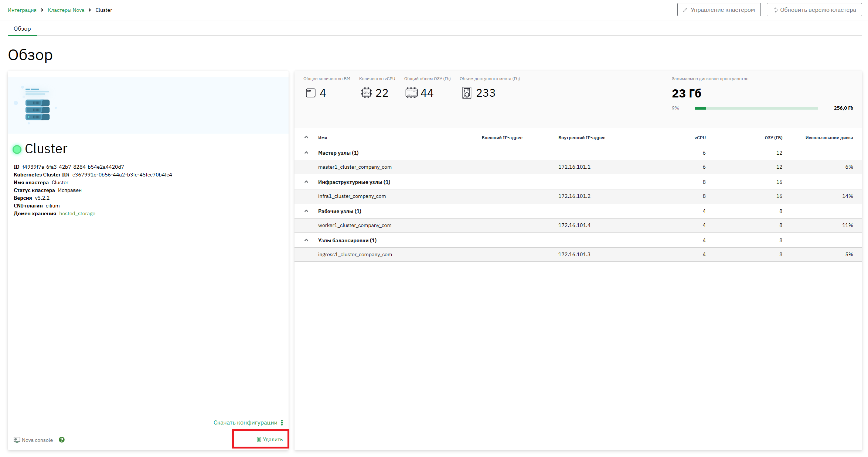The width and height of the screenshot is (868, 457).
Task: Click the VM icon beside 4
Action: pyautogui.click(x=311, y=93)
